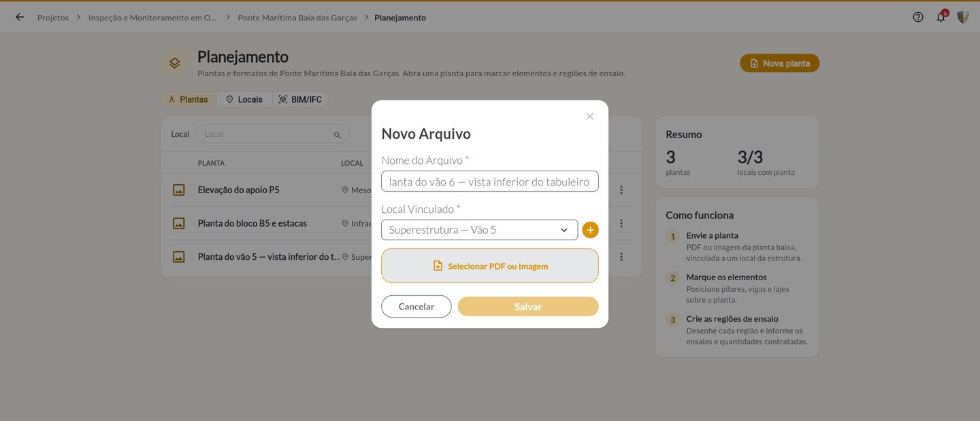Click the back arrow icon
Image resolution: width=980 pixels, height=421 pixels.
20,17
